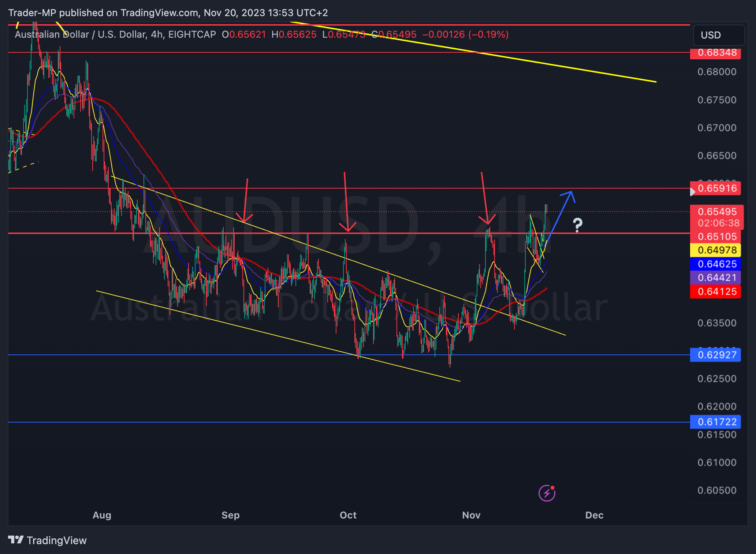The width and height of the screenshot is (756, 554).
Task: Click the 0.66500 price axis value
Action: point(717,156)
